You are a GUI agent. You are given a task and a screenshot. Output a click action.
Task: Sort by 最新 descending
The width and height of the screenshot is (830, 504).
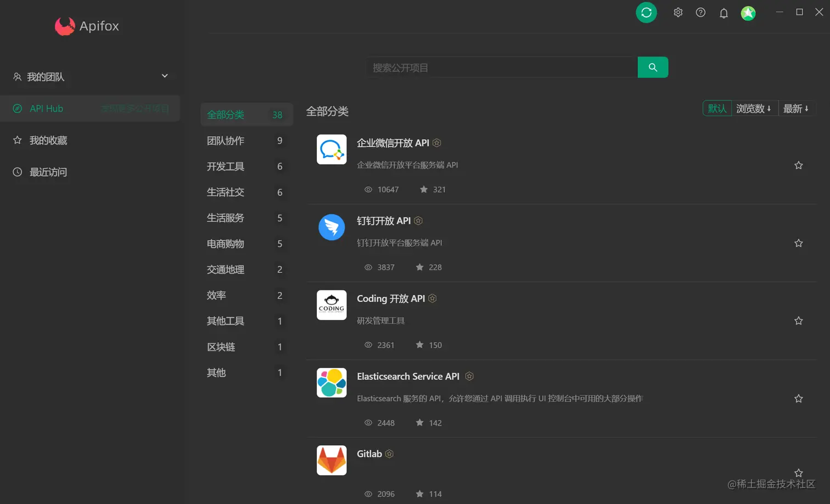click(x=796, y=108)
